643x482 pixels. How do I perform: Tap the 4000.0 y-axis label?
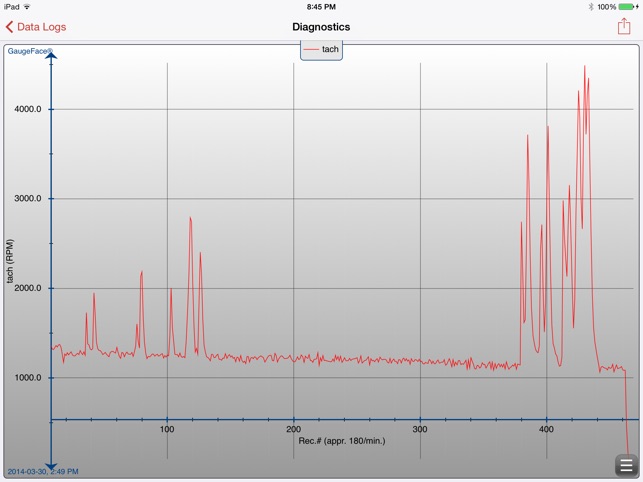pos(28,109)
